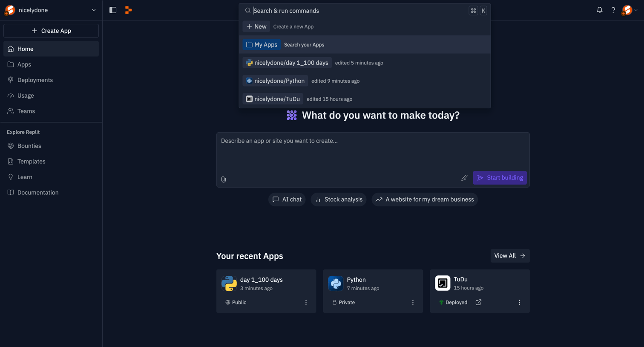Click the TuDu app icon on its card

[443, 283]
